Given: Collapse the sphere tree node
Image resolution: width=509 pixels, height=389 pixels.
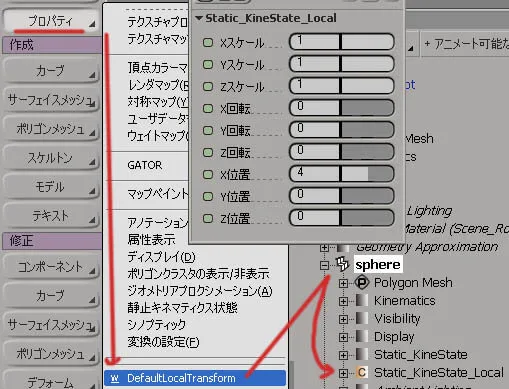Looking at the screenshot, I should [x=324, y=265].
